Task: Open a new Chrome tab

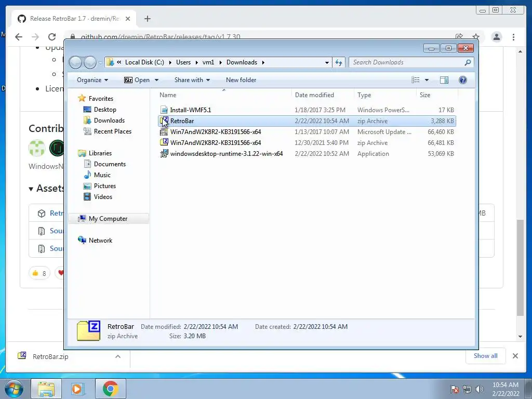Action: [147, 19]
